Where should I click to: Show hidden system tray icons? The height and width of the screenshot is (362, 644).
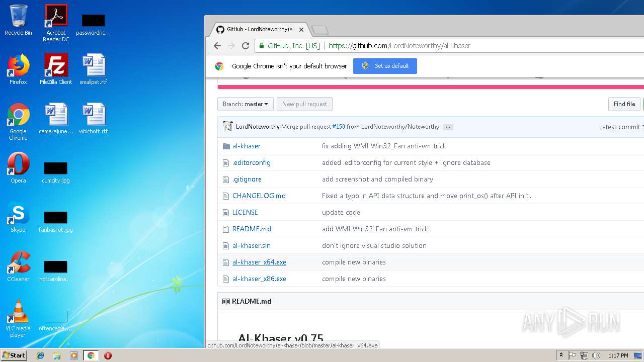pyautogui.click(x=561, y=355)
